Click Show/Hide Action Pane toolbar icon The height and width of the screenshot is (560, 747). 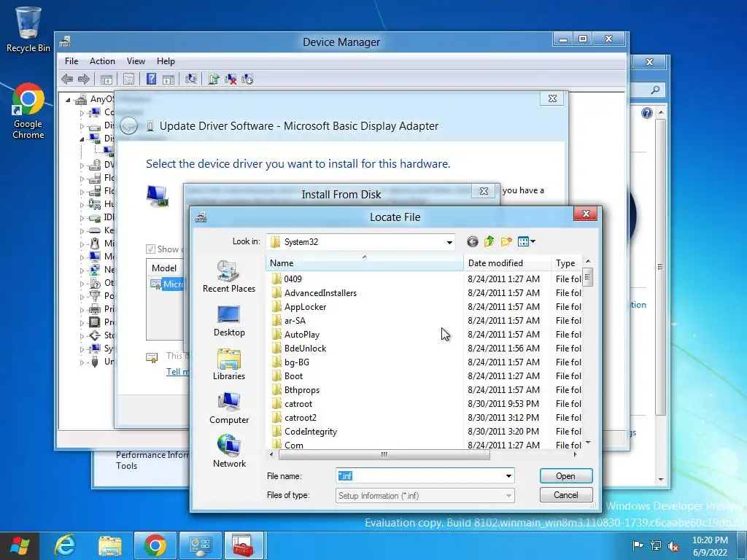click(169, 79)
